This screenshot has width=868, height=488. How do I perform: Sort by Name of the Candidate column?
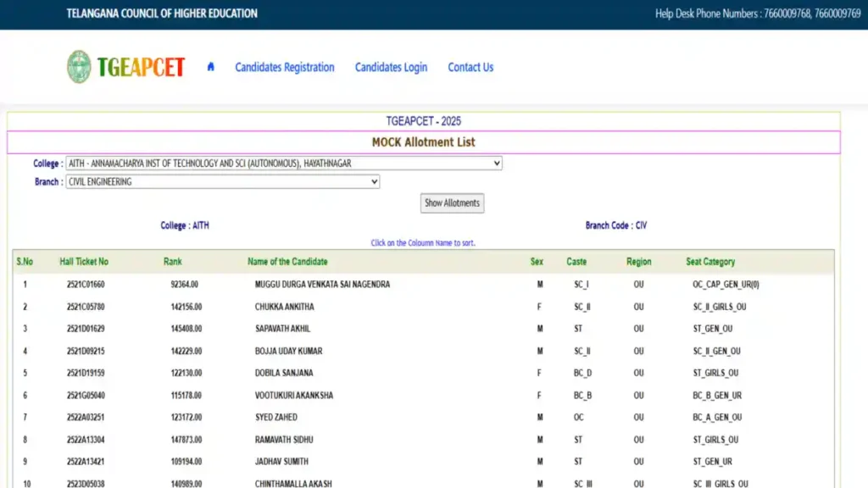[x=287, y=262]
